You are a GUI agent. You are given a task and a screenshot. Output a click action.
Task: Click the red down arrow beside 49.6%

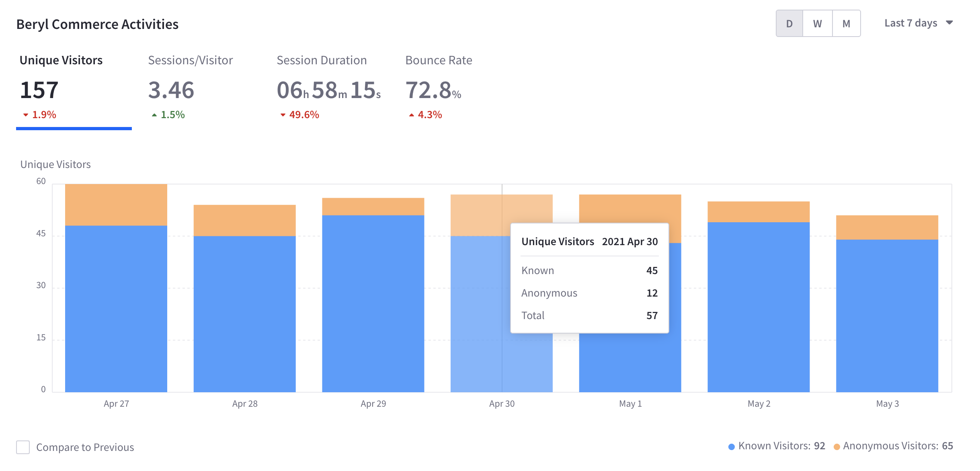pyautogui.click(x=283, y=115)
